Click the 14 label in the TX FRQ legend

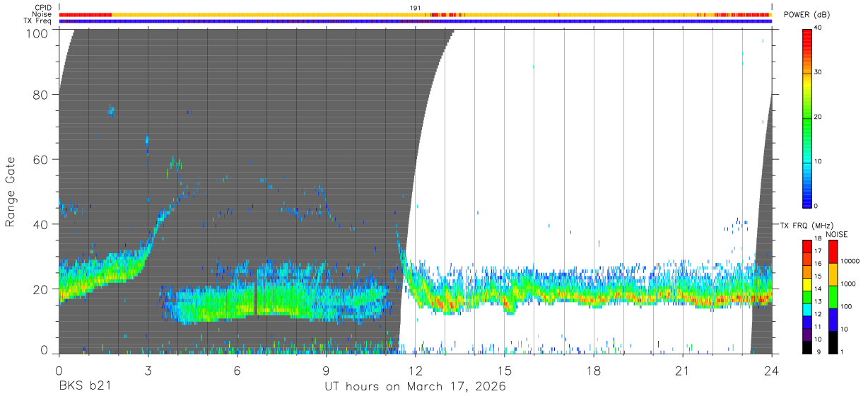tap(817, 289)
